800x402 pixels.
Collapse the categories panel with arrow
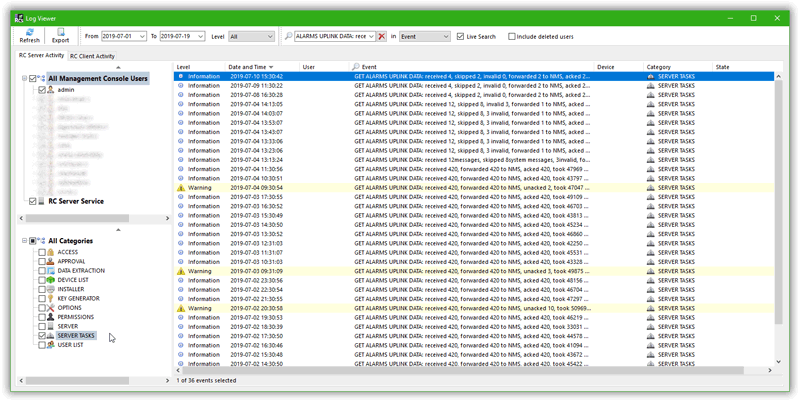[118, 230]
